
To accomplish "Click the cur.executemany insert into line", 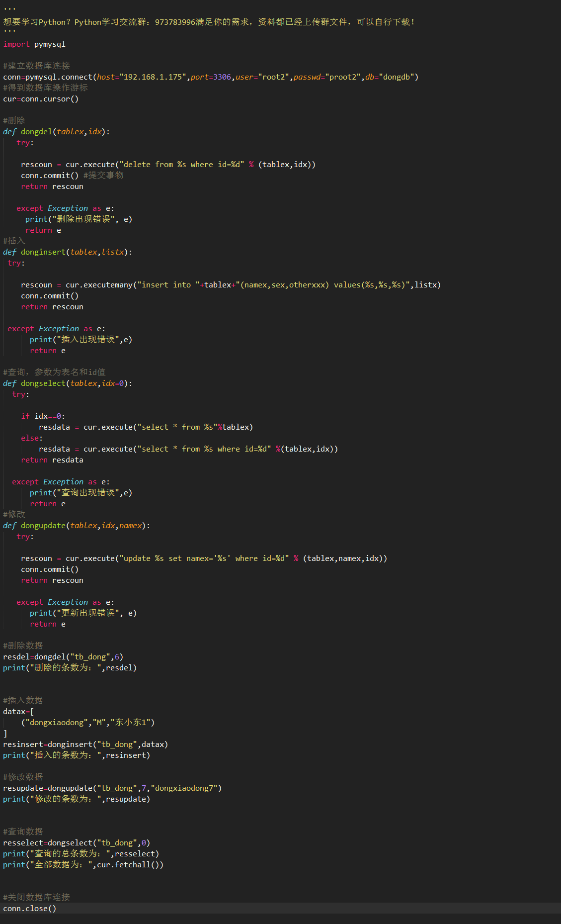I will point(231,285).
